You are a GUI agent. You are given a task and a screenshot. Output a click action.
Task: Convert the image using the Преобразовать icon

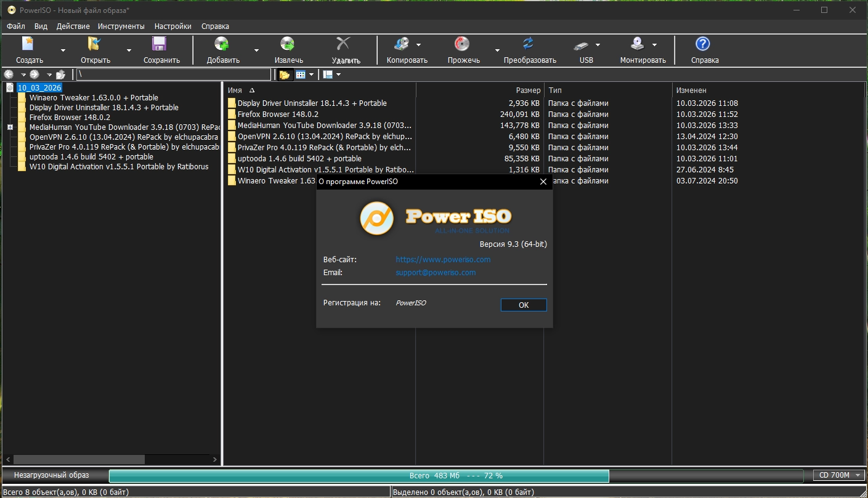529,44
